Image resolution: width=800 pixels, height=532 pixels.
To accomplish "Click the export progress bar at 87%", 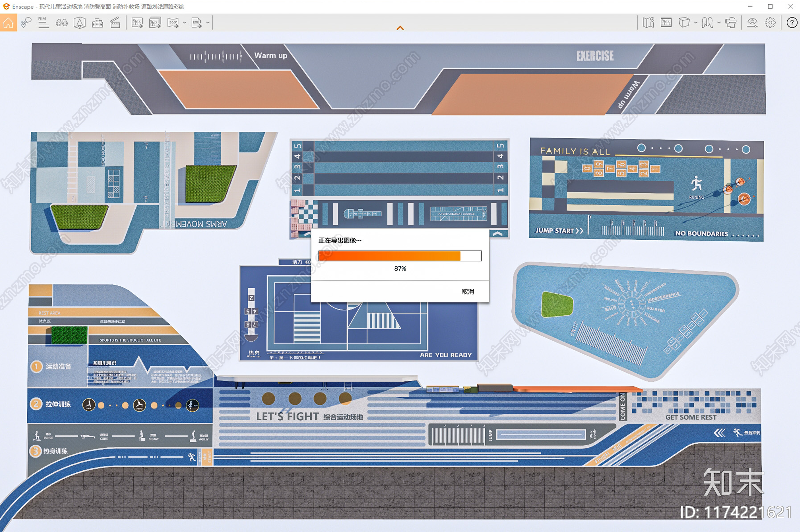I will click(x=400, y=256).
